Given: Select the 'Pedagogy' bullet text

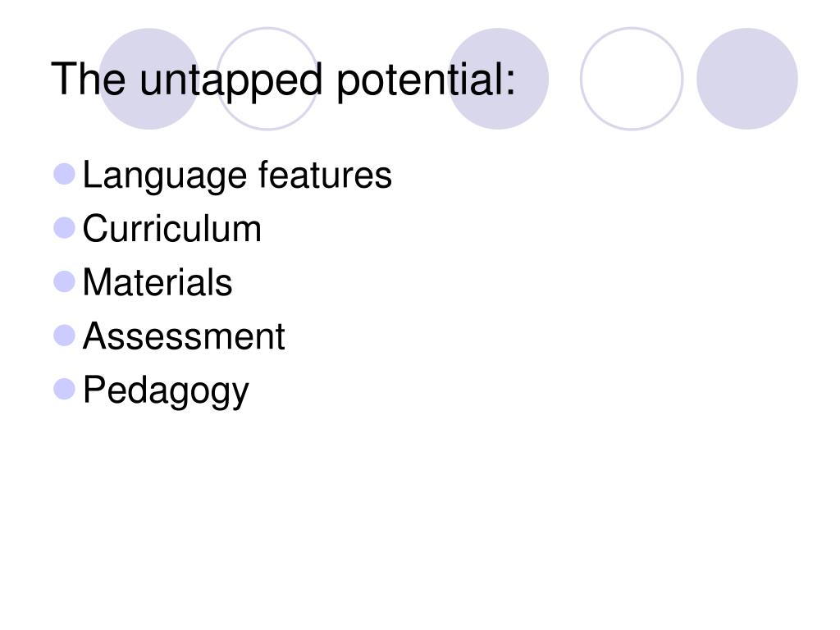Looking at the screenshot, I should [166, 390].
